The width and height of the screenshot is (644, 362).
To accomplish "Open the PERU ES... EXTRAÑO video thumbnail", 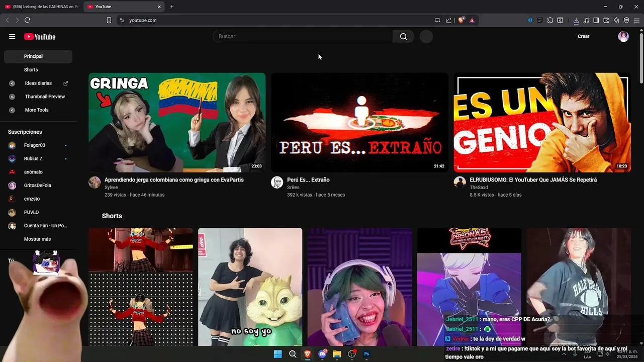I will [359, 123].
